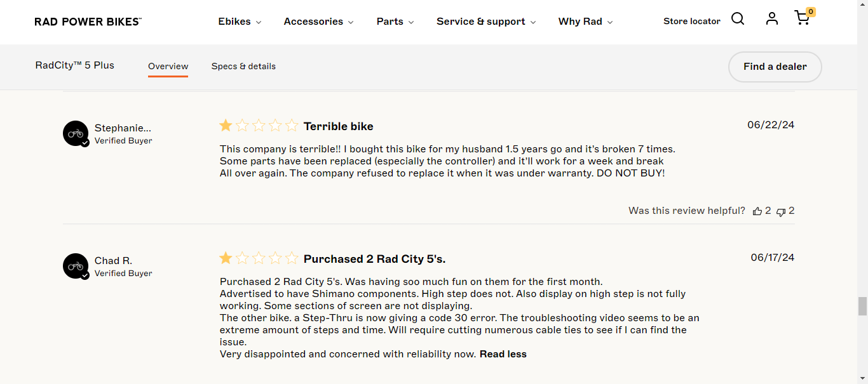Select the Overview tab
The height and width of the screenshot is (384, 868).
tap(168, 66)
